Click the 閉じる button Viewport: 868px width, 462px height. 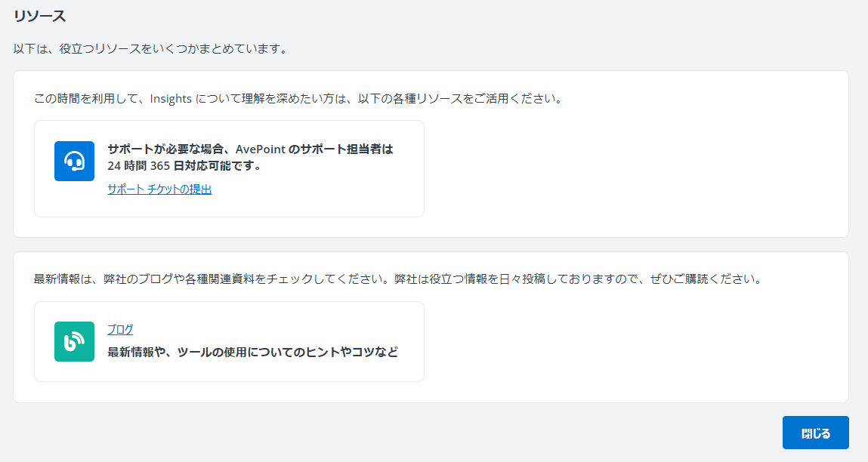[x=815, y=433]
